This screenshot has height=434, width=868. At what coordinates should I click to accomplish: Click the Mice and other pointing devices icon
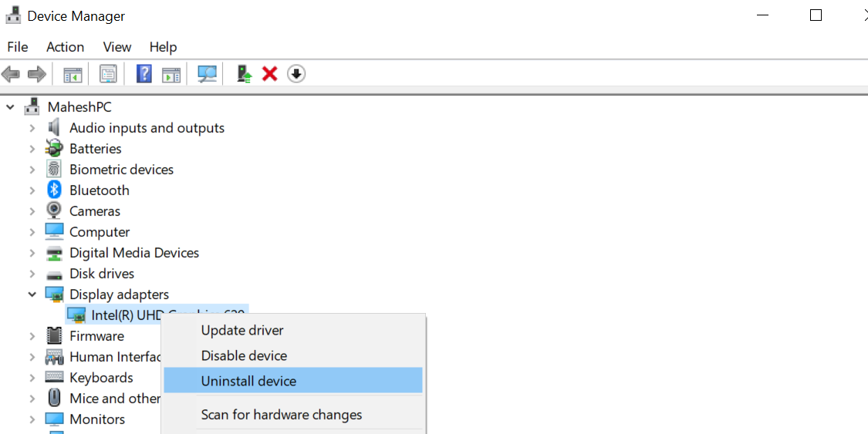(x=54, y=398)
